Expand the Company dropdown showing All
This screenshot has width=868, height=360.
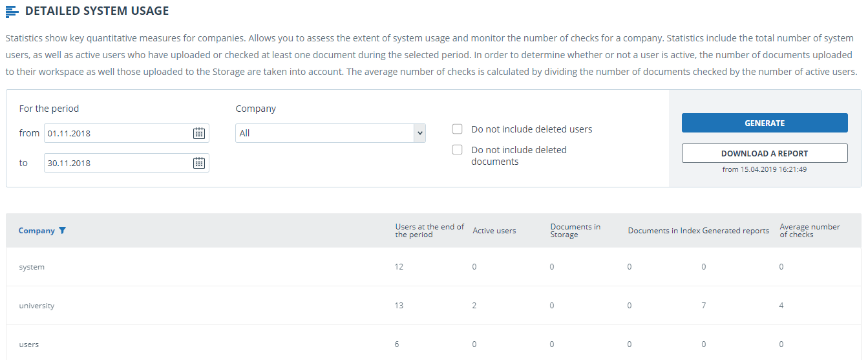point(330,133)
